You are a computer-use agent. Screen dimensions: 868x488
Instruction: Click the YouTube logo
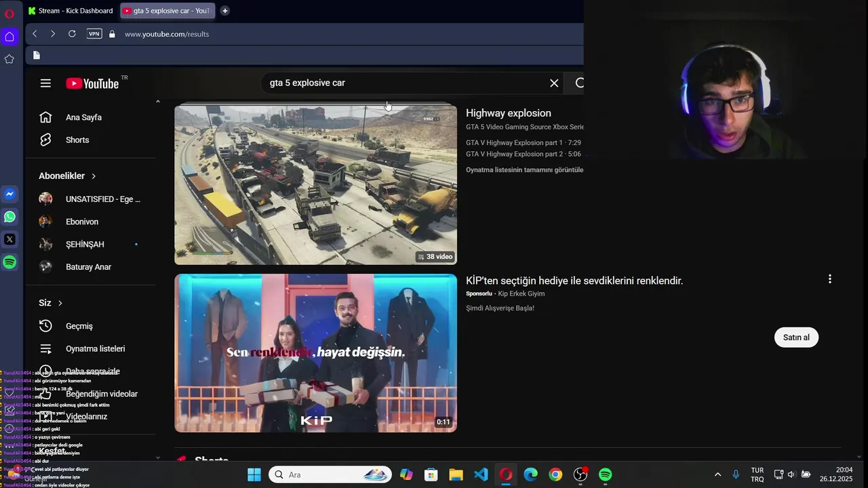[93, 83]
